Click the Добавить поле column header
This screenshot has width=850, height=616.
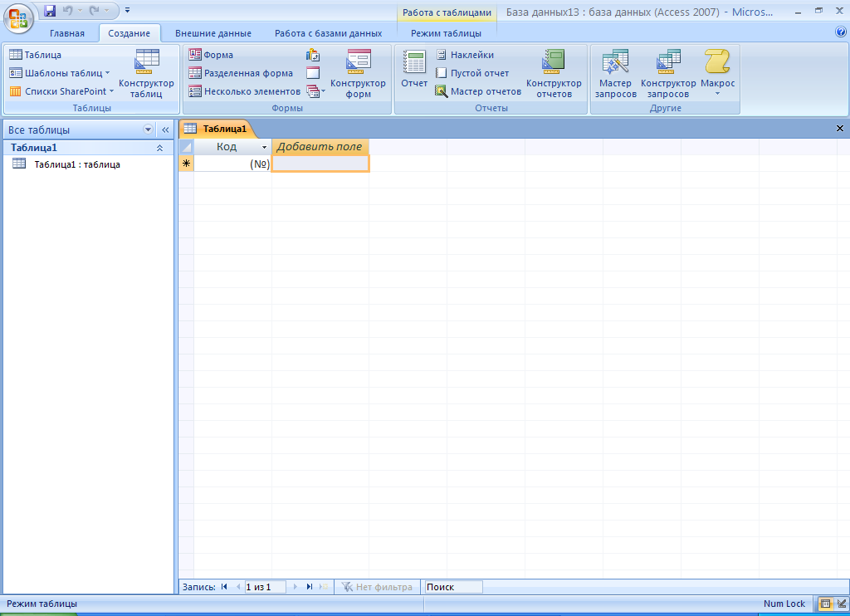pos(320,146)
